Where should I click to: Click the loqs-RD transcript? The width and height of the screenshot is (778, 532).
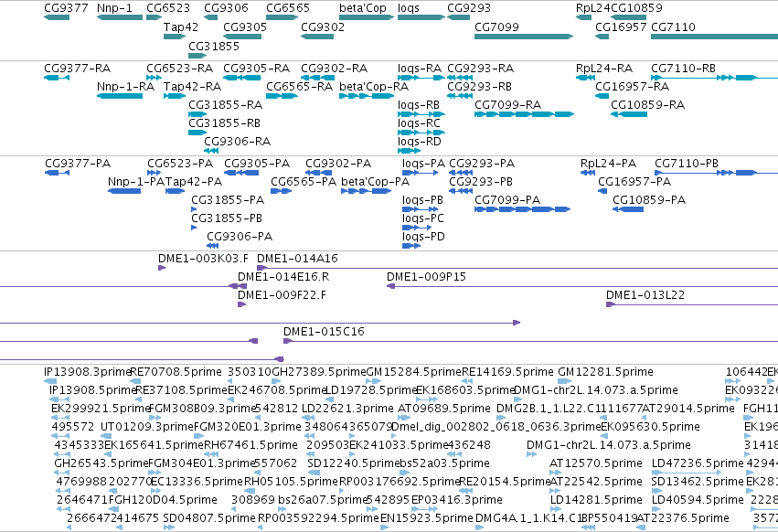click(410, 151)
